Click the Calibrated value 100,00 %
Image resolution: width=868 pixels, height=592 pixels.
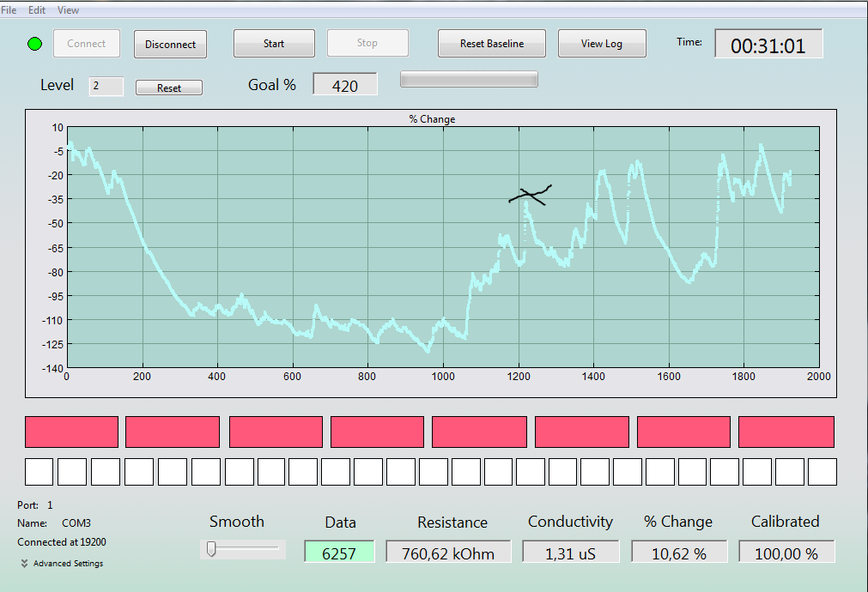click(x=786, y=553)
